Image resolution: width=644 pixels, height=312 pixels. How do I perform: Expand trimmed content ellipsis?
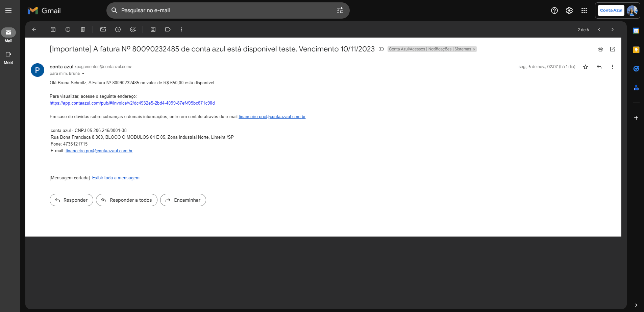tap(51, 165)
